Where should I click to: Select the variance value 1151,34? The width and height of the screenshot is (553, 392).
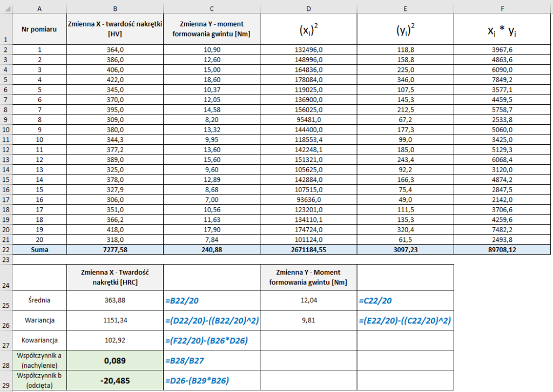tap(114, 321)
